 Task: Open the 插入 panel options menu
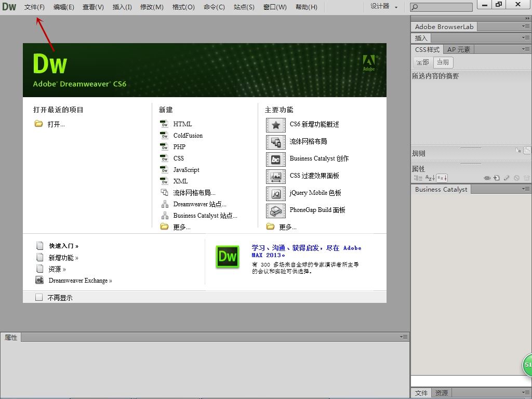(x=526, y=37)
